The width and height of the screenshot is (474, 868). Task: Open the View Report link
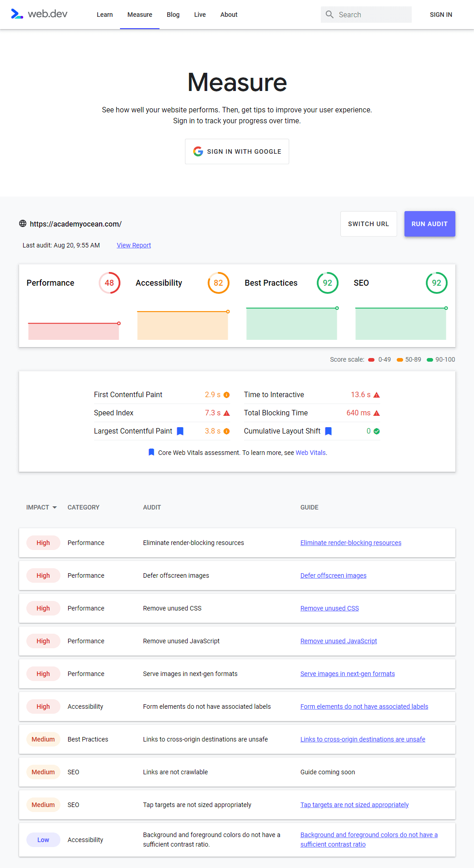[x=134, y=245]
